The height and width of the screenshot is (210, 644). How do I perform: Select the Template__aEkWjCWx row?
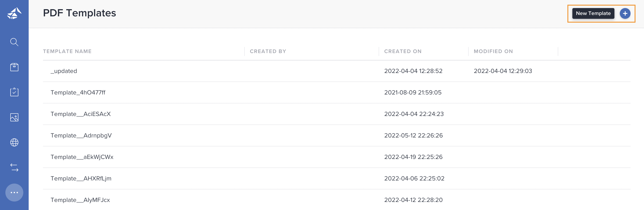tap(337, 157)
